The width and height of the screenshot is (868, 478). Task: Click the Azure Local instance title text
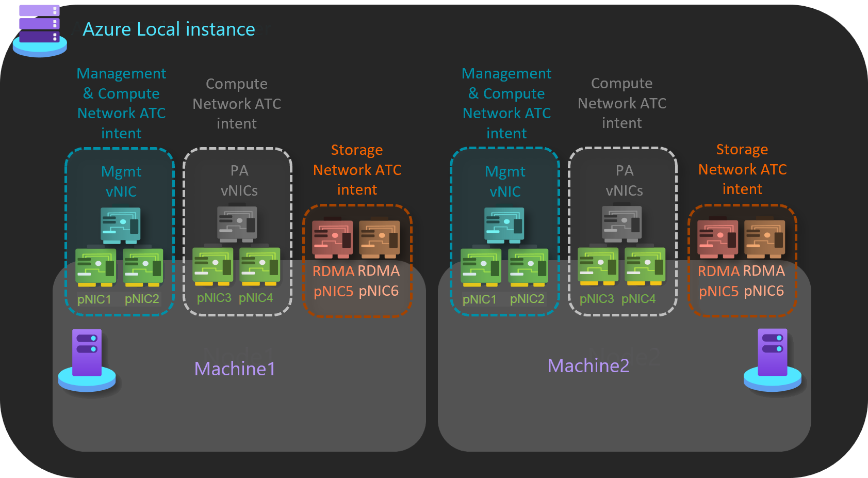[x=169, y=29]
